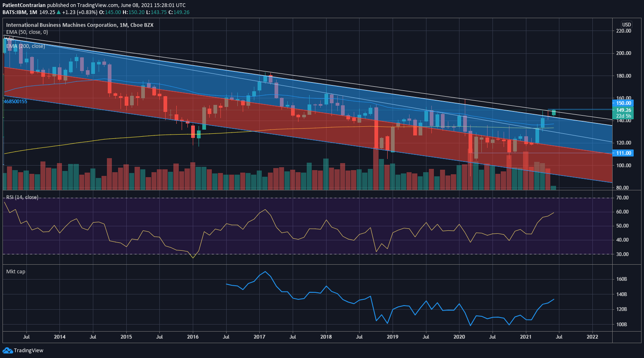Screen dimensions: 644x358
Task: Click the blue 150.00 price level tag
Action: 623,103
